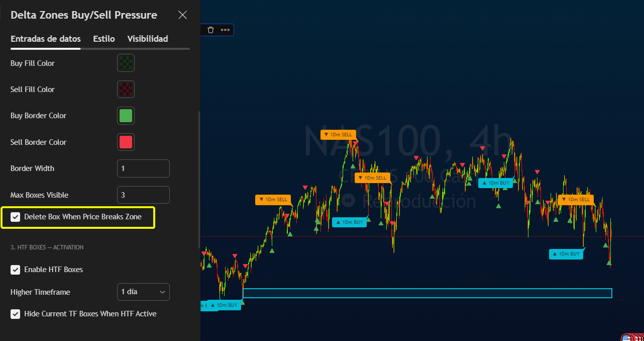Click the Delta Zones Buy/Sell Pressure title
The height and width of the screenshot is (341, 644).
(84, 15)
